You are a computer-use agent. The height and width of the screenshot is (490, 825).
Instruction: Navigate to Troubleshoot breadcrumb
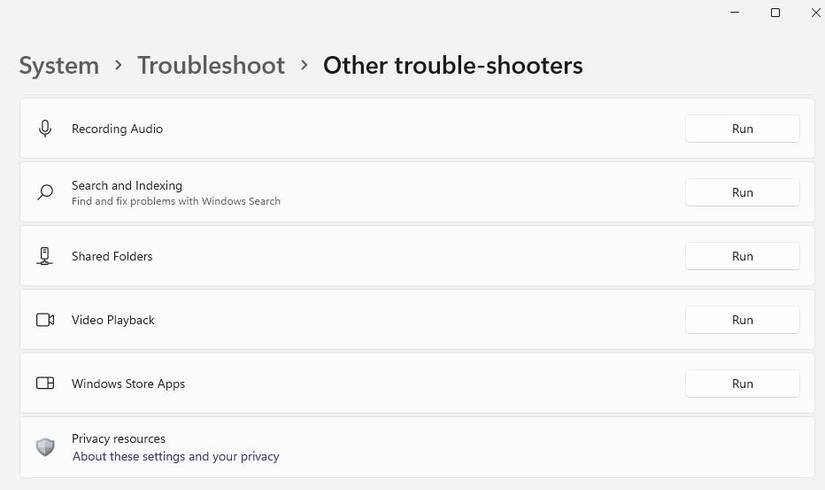(211, 66)
